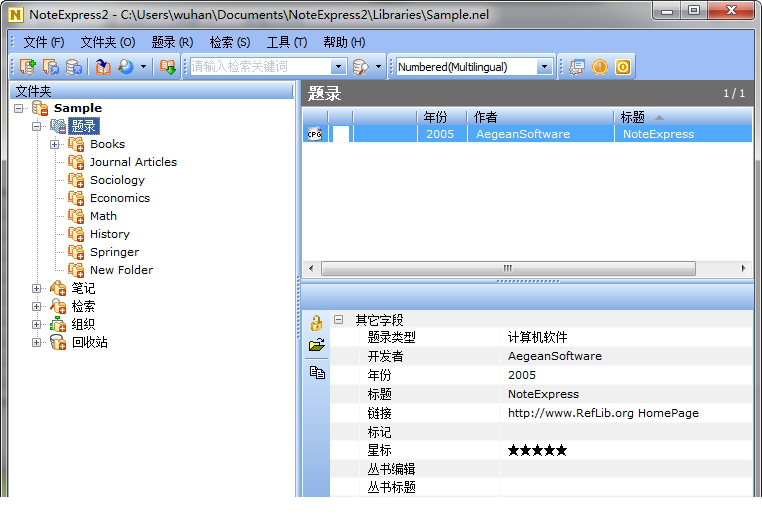Click the padlock icon in detail panel

pos(317,323)
